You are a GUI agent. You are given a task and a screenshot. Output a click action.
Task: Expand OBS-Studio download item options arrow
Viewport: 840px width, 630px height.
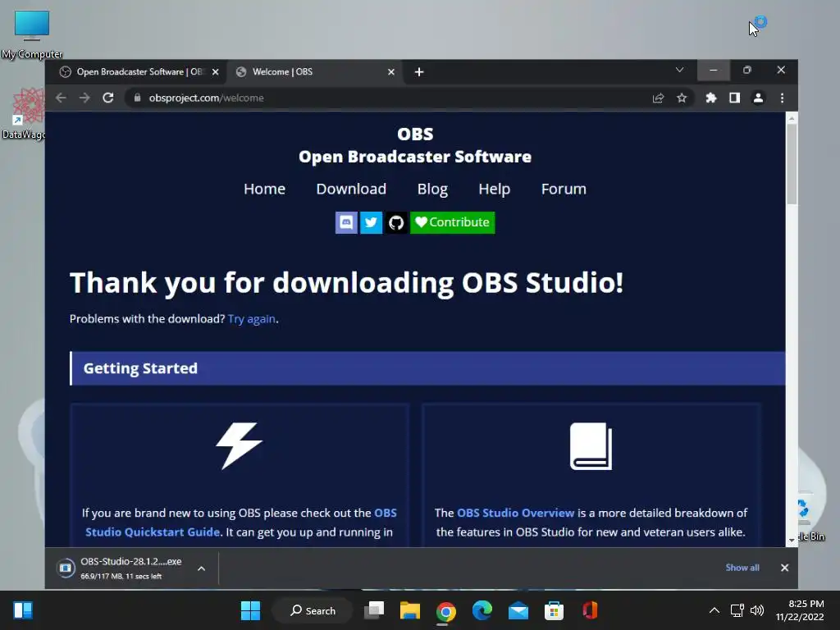202,568
